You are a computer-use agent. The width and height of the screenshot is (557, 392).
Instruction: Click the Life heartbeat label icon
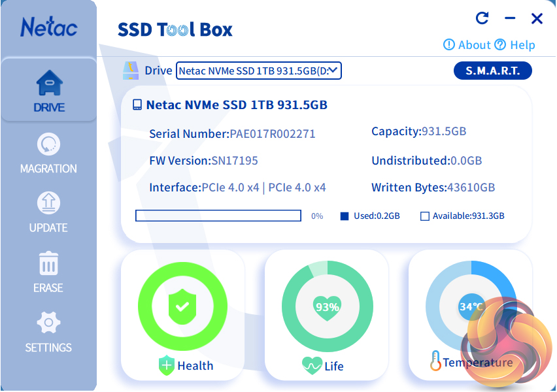pyautogui.click(x=312, y=366)
